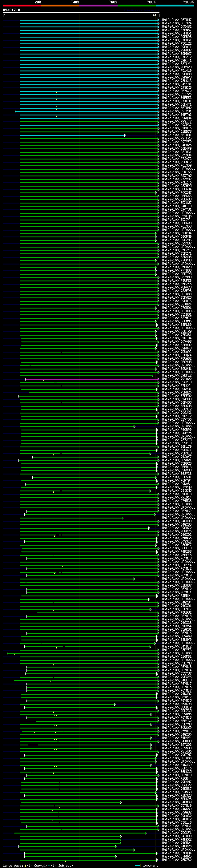Click label UniRef100_B4K4V4
Screen dimensions: 197x868
click(177, 738)
